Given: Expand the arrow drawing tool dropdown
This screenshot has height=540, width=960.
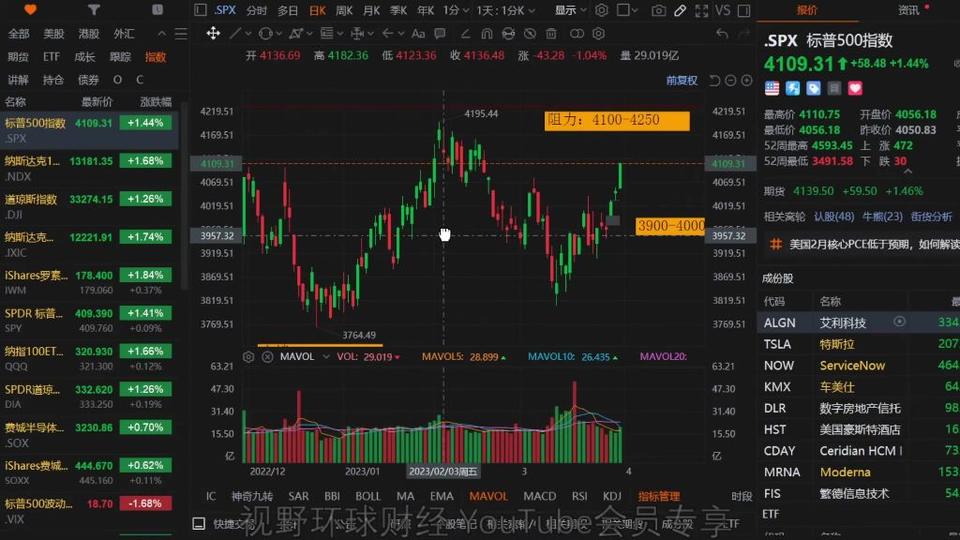Looking at the screenshot, I should pyautogui.click(x=401, y=34).
